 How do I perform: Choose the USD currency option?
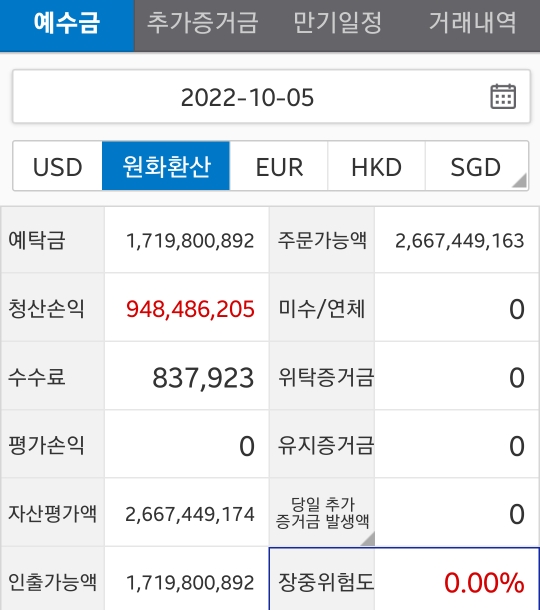pyautogui.click(x=58, y=166)
